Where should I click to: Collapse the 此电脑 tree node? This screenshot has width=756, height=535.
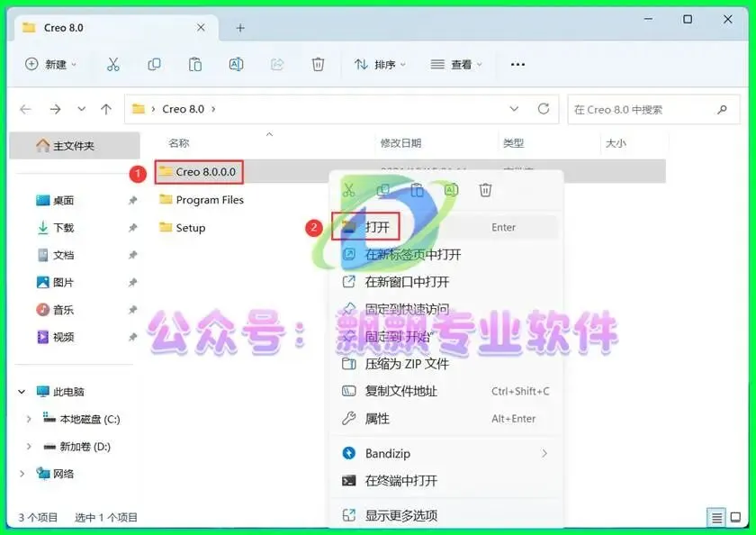tap(22, 392)
